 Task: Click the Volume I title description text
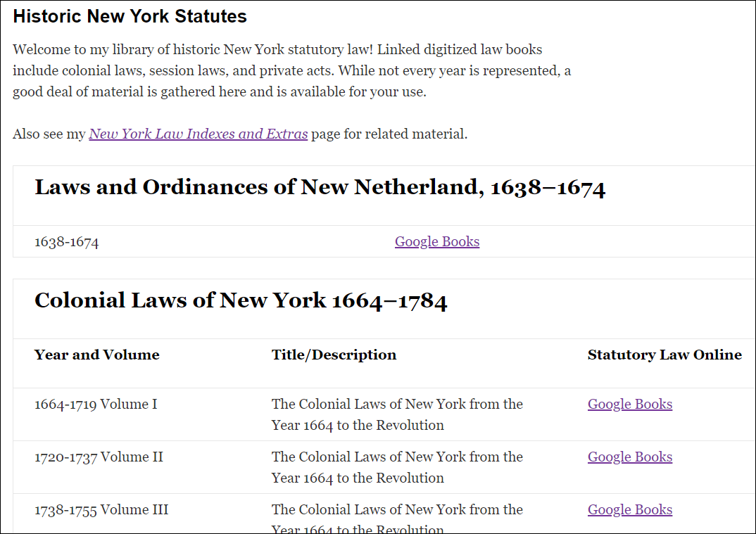tap(397, 414)
